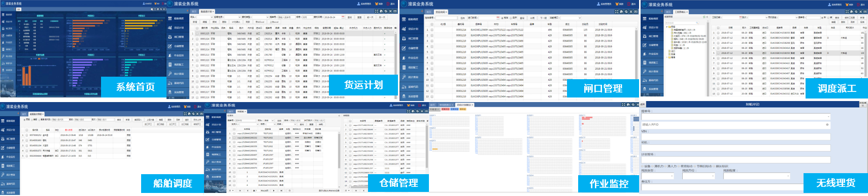Open 贸易性质 dropdown in 货运计划 filter bar
Screen dimensions: 868x196
pos(232,17)
